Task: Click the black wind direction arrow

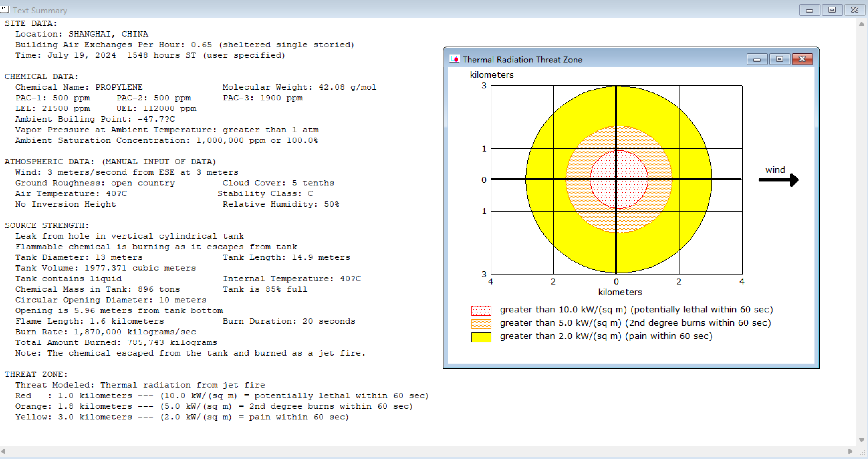Action: pyautogui.click(x=778, y=179)
